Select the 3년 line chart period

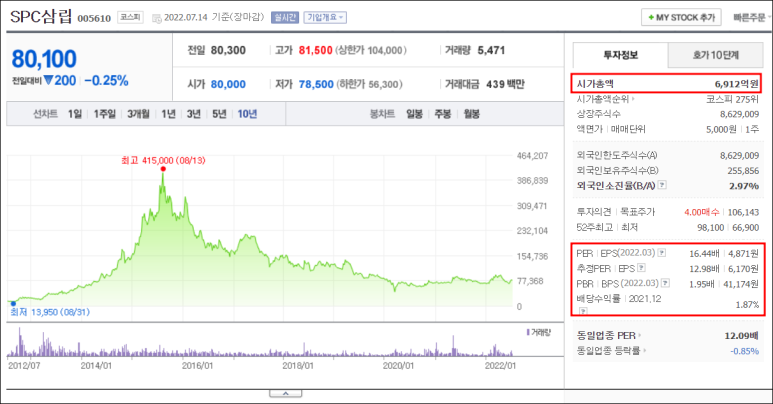(x=194, y=114)
